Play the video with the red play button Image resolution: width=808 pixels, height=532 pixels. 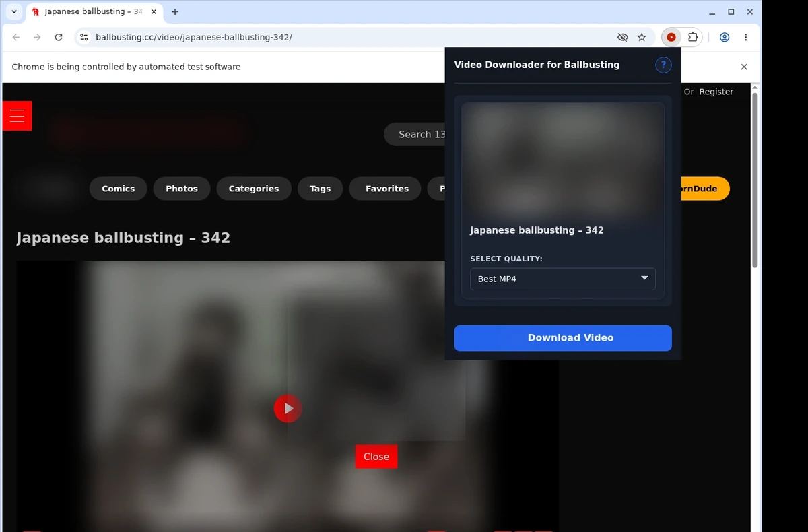point(288,408)
